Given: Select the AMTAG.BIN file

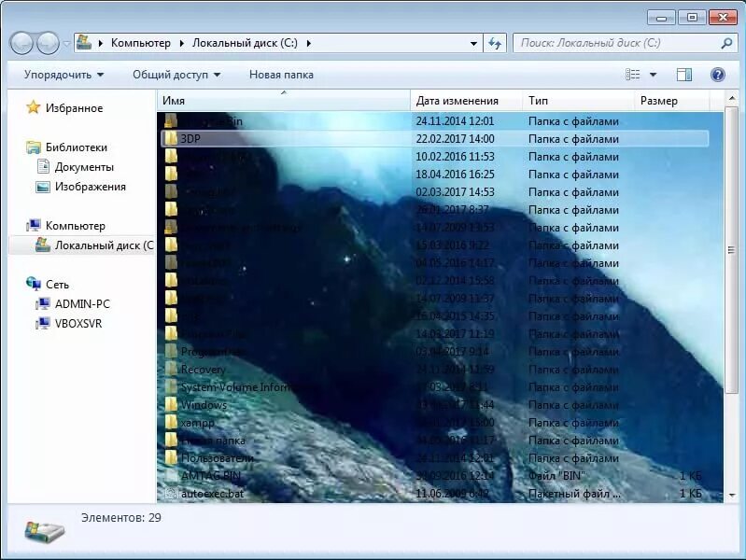Looking at the screenshot, I should point(211,476).
